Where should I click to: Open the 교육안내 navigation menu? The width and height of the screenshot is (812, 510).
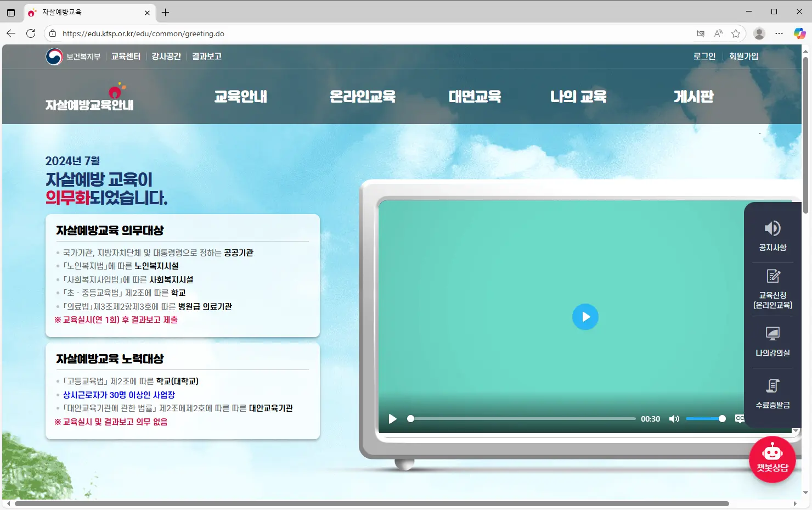pyautogui.click(x=240, y=96)
